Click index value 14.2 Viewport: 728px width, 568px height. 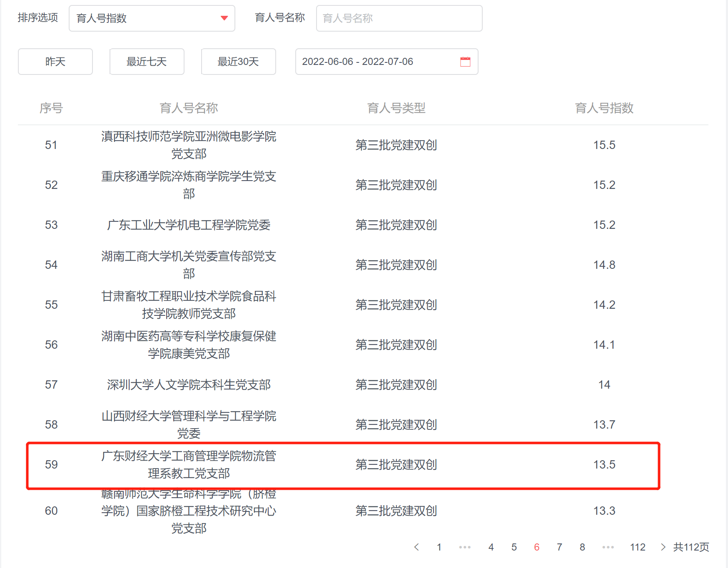pos(604,305)
